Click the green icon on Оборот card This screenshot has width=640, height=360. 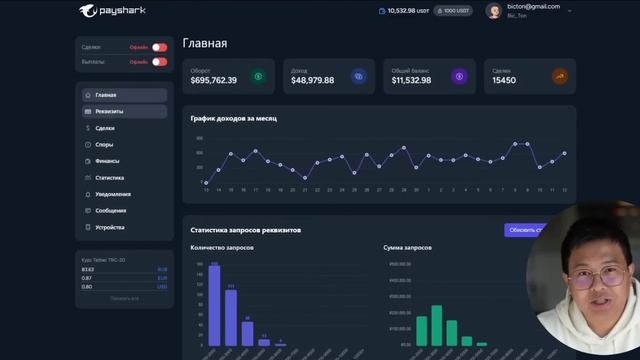tap(258, 76)
